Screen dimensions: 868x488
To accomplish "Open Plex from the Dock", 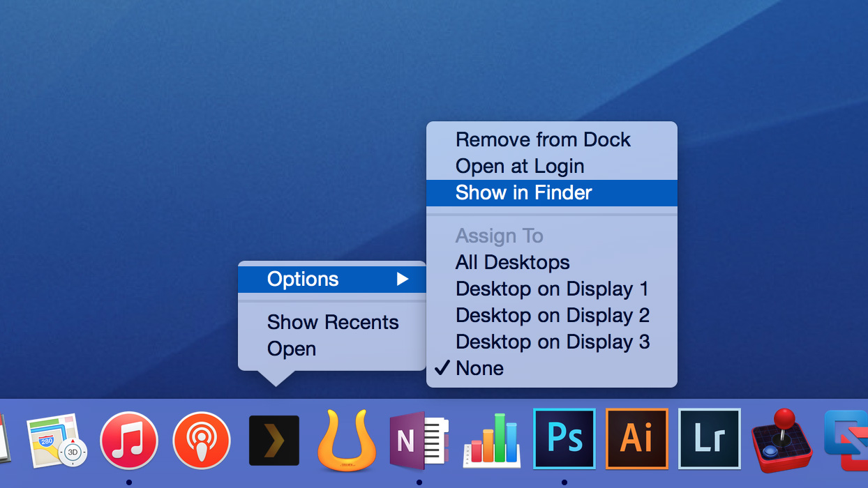I will [274, 441].
